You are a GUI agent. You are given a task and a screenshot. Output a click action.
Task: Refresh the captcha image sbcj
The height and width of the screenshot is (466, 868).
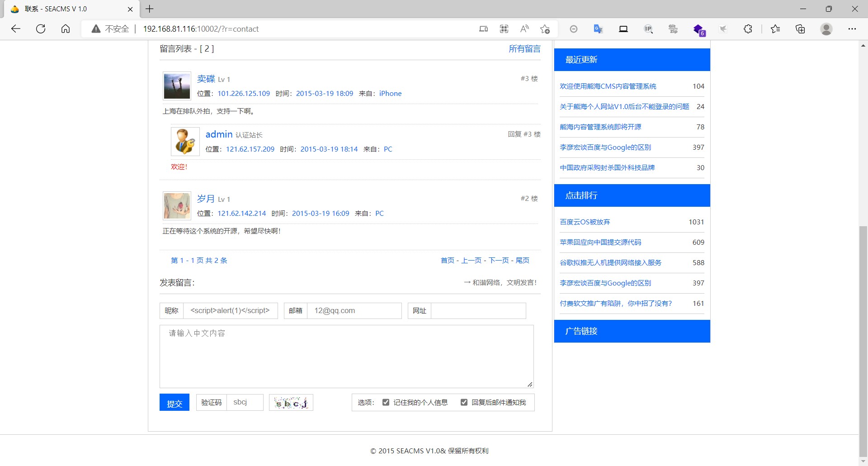coord(291,403)
